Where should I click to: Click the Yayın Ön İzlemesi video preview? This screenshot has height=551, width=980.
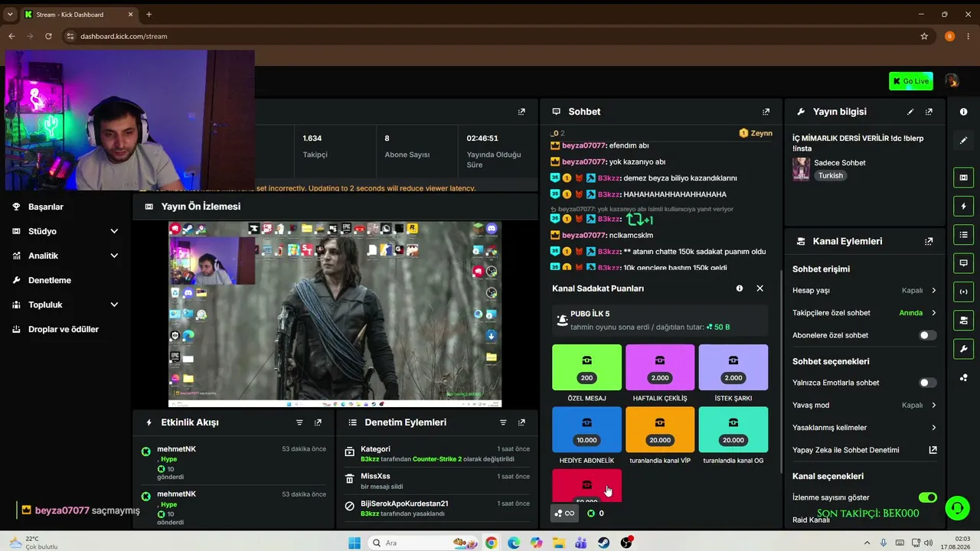(x=335, y=315)
